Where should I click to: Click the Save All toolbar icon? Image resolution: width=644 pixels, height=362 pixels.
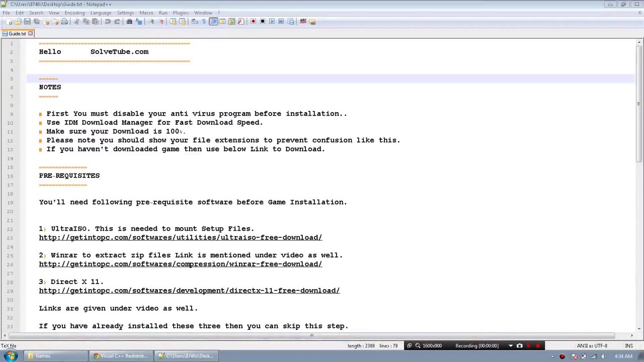tap(37, 22)
